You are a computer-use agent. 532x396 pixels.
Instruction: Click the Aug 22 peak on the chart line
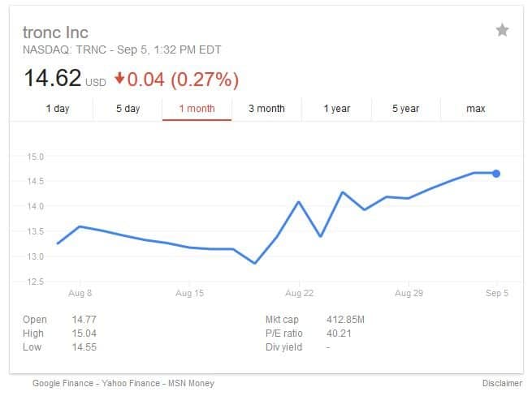click(x=299, y=202)
